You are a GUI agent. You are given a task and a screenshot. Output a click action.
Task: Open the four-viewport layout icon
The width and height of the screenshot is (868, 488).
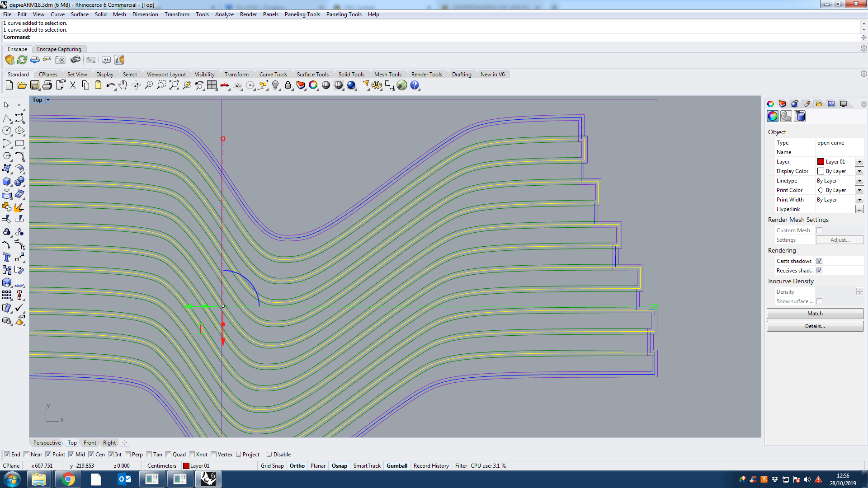(x=212, y=85)
